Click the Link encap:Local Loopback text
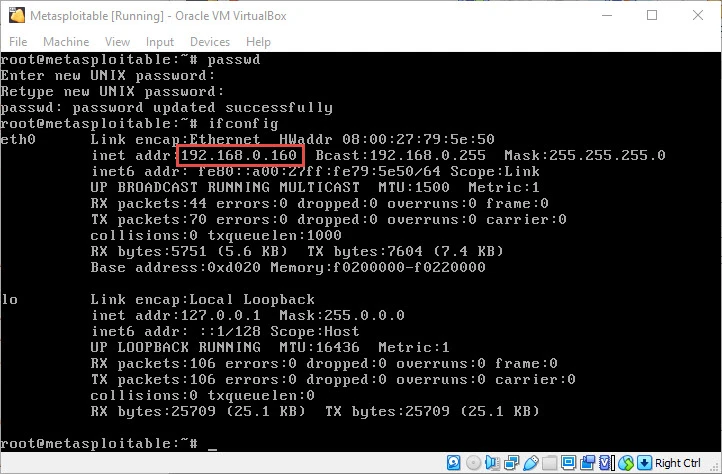The height and width of the screenshot is (474, 722). [x=203, y=299]
